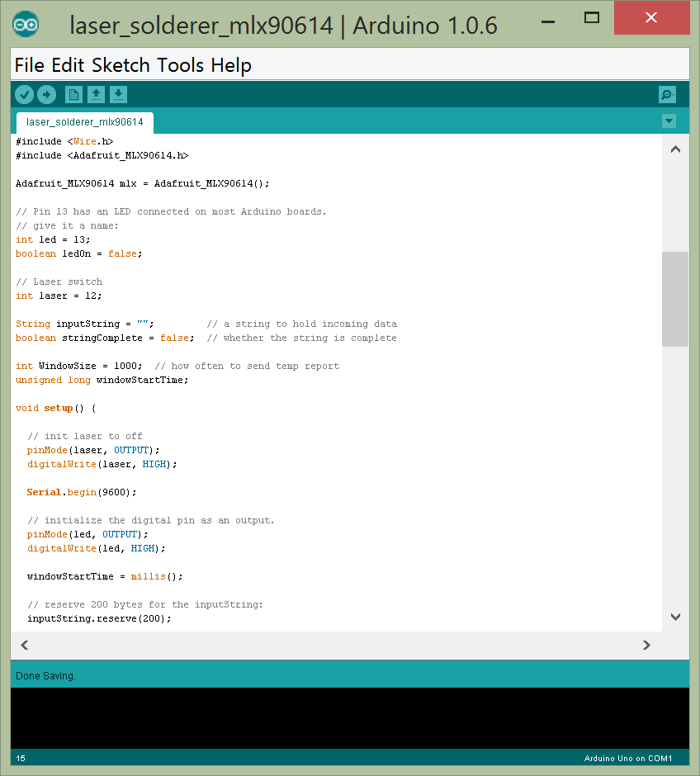Click the '// Pin 13 has an LED' comment
This screenshot has width=700, height=776.
pyautogui.click(x=171, y=211)
